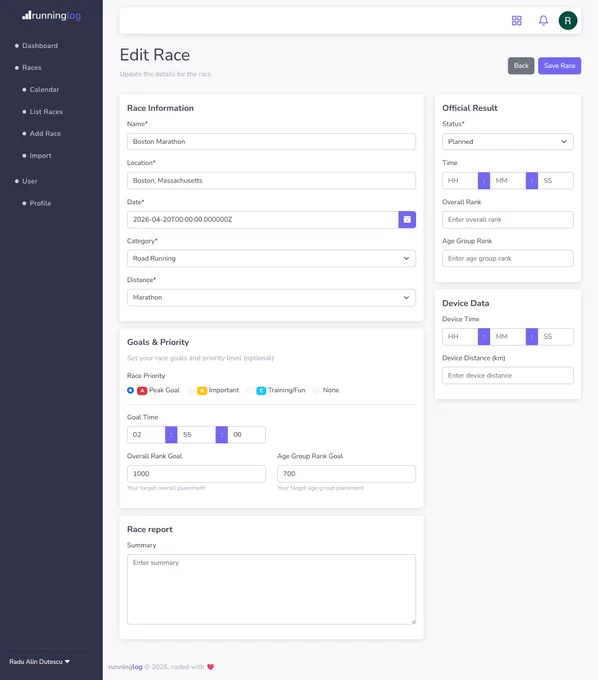Click the Device Distance (km) field
Image resolution: width=598 pixels, height=680 pixels.
point(508,376)
